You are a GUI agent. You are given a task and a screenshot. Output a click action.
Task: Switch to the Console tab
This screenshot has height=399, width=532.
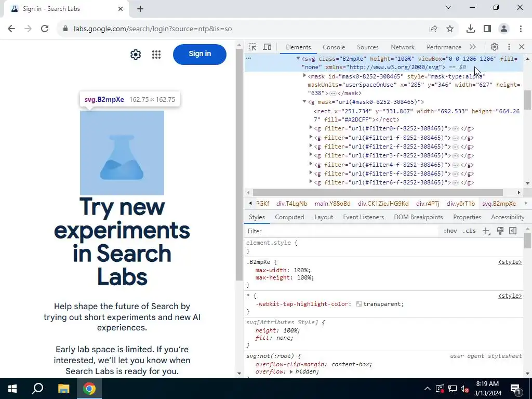click(334, 47)
